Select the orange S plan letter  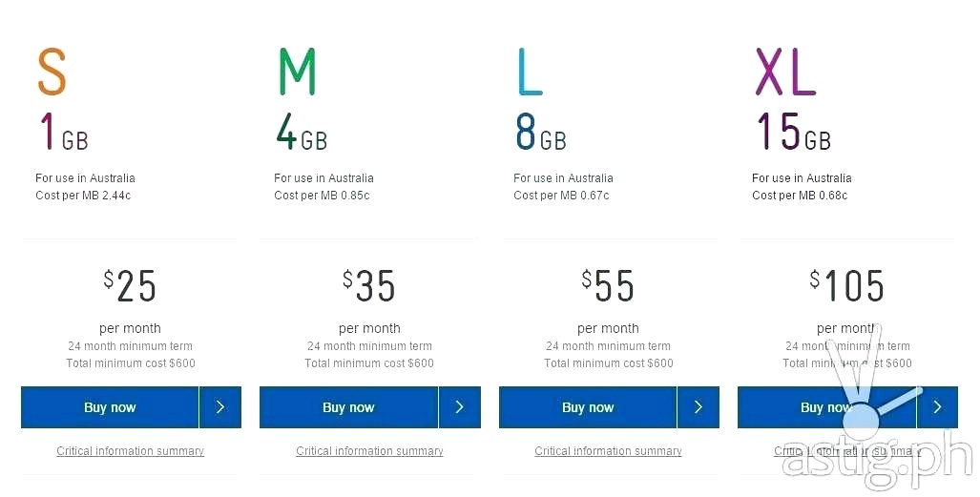coord(52,72)
